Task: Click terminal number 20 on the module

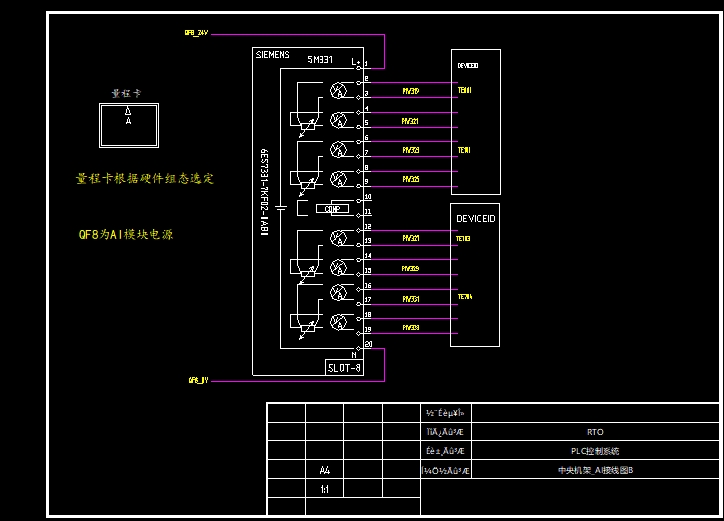Action: 368,344
